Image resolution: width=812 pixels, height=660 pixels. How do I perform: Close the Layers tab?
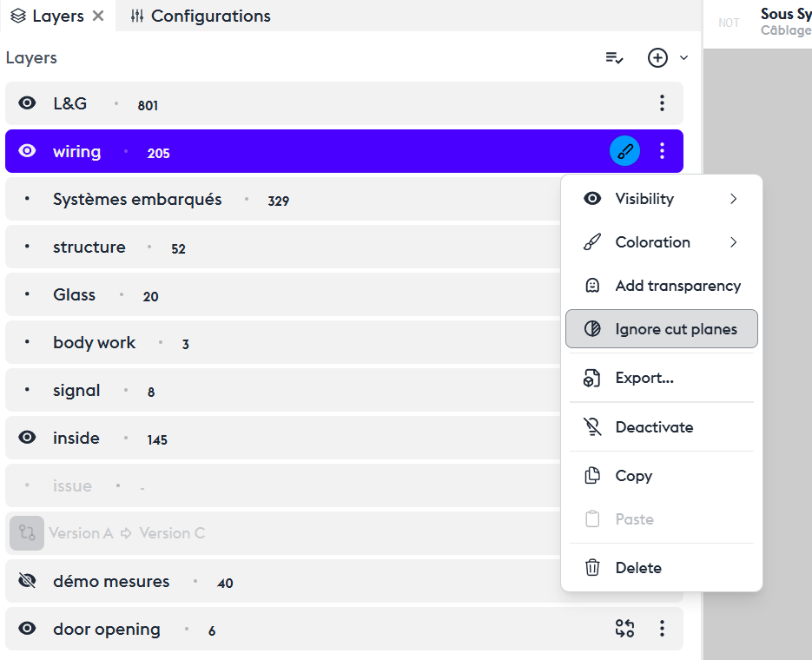pos(98,16)
